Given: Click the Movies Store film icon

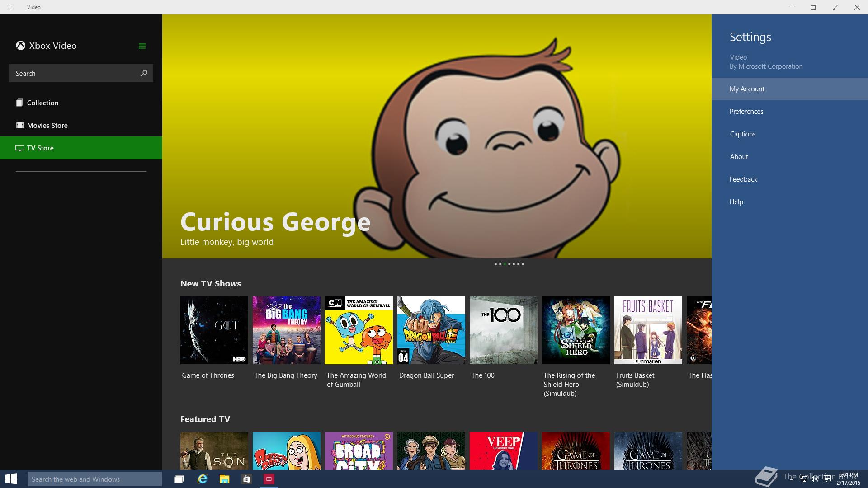Looking at the screenshot, I should (x=19, y=125).
